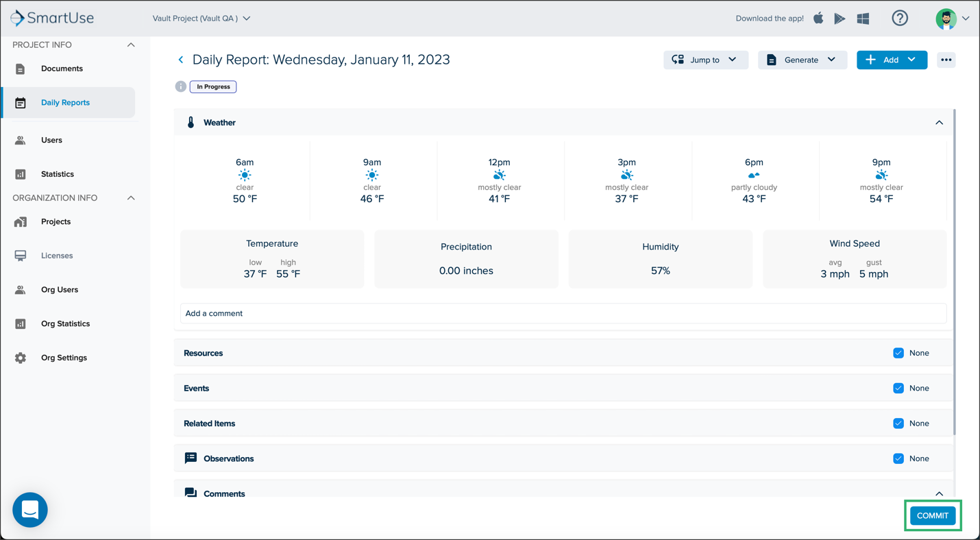Uncheck the None checkbox for Resources
Screen dimensions: 980x540
pyautogui.click(x=898, y=353)
